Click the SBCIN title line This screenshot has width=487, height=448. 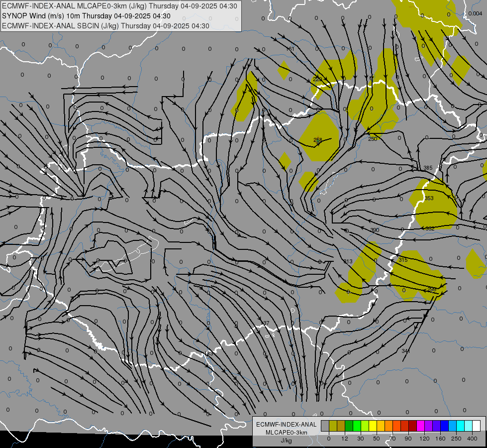pyautogui.click(x=105, y=26)
